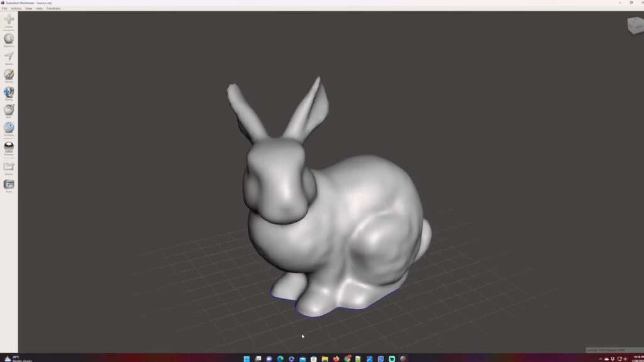Click the OneDrive cloud tray icon
644x362 pixels.
coord(606,359)
